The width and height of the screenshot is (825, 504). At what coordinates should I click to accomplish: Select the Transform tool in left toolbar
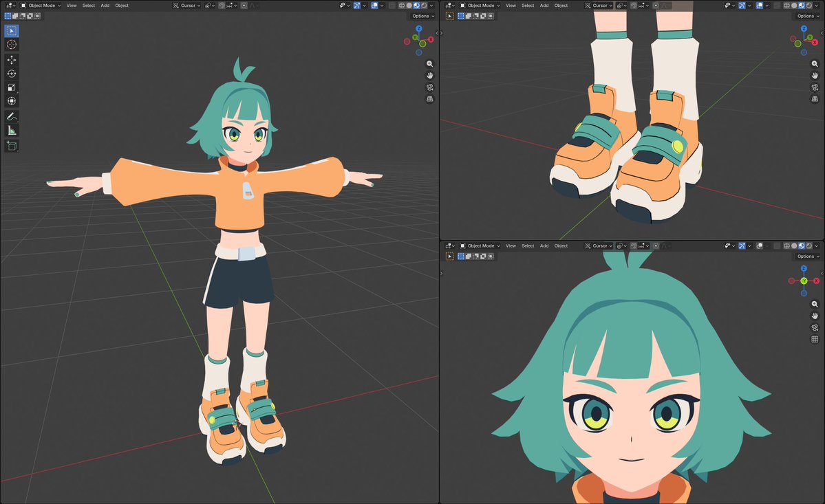click(x=12, y=101)
